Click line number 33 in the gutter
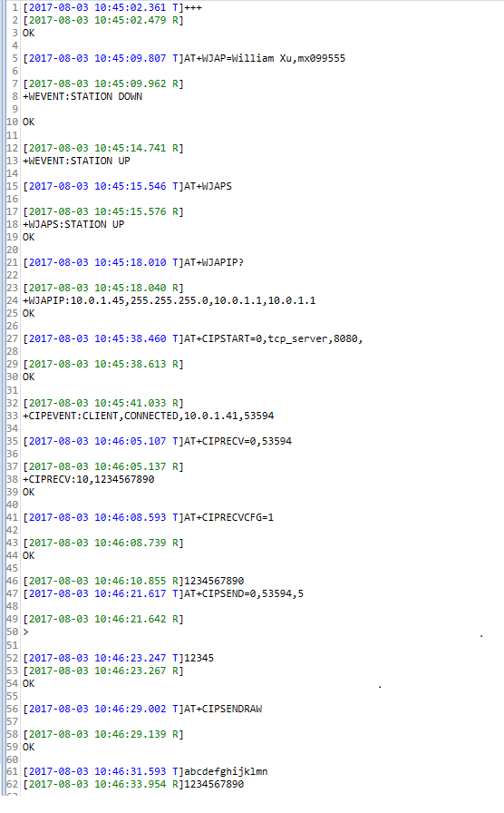 click(x=12, y=416)
